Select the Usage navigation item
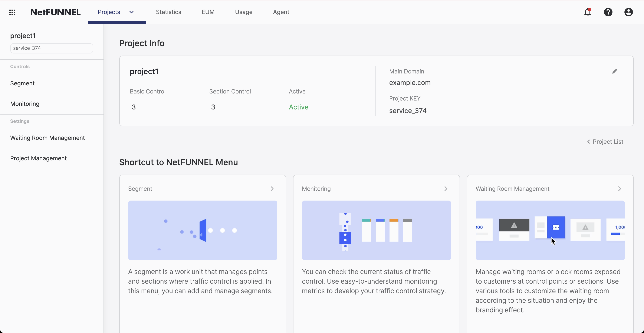The image size is (644, 333). point(243,12)
